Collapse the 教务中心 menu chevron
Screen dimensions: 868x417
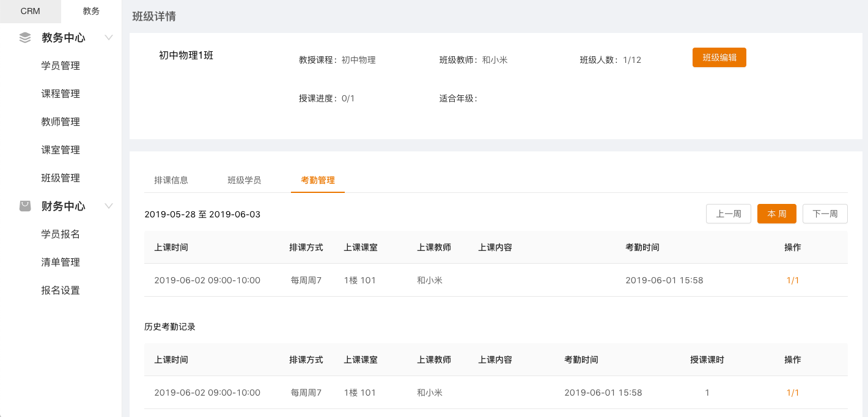(109, 38)
